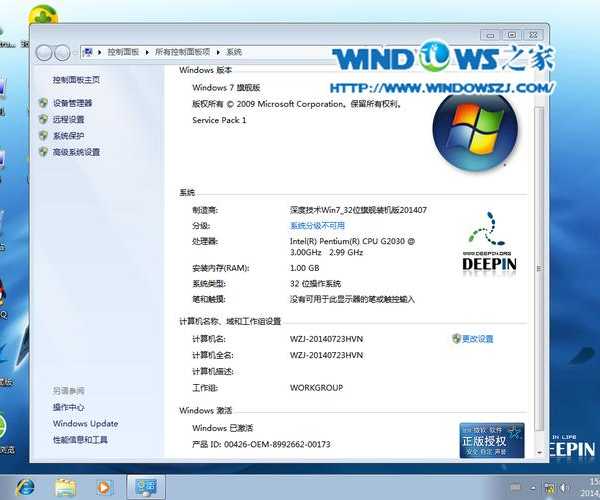This screenshot has width=600, height=500.
Task: Click the network tray icon
Action: pyautogui.click(x=549, y=487)
